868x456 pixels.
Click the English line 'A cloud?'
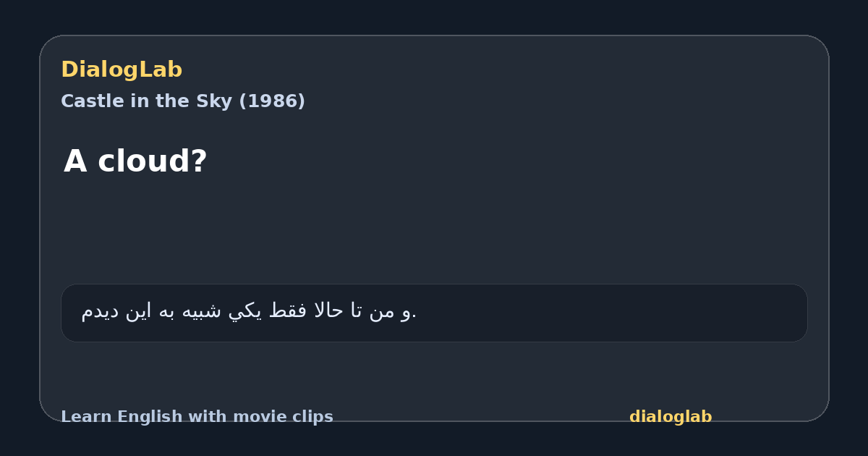135,161
